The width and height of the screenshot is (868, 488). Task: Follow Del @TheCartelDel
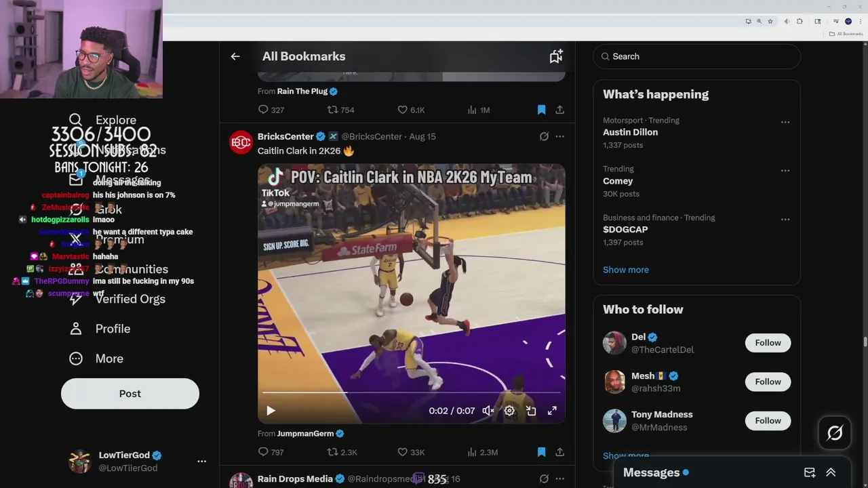768,343
